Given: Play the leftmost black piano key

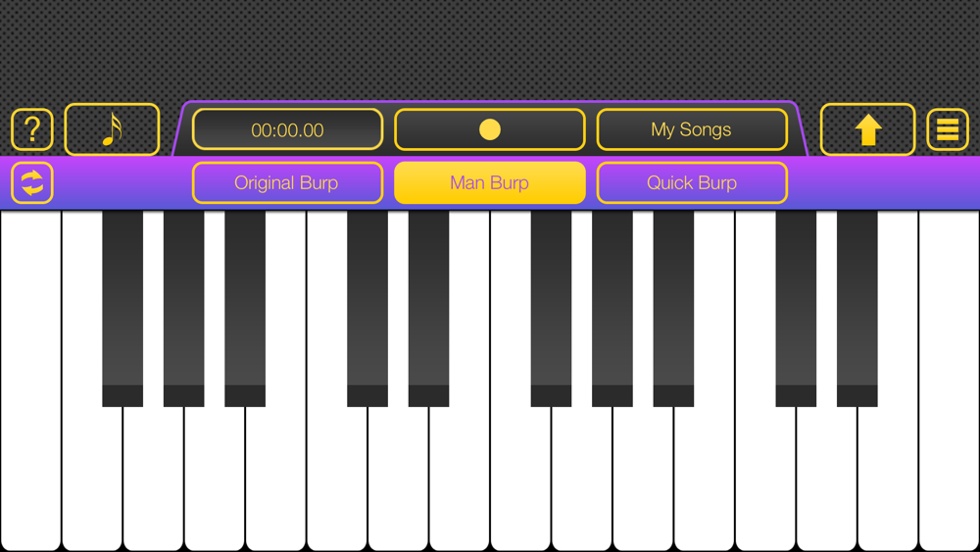Looking at the screenshot, I should 122,309.
